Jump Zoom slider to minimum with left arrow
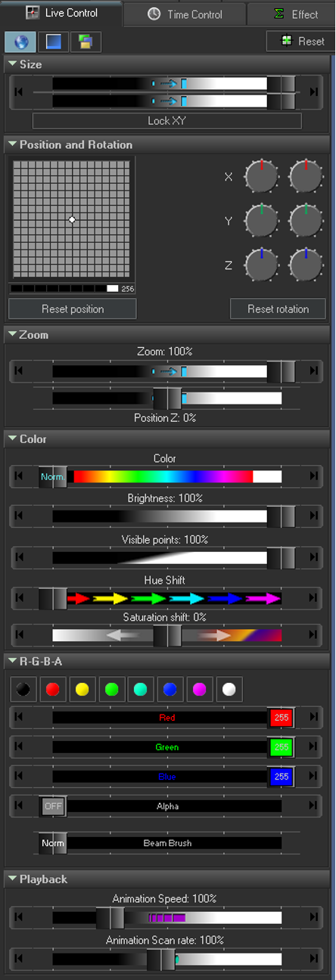This screenshot has height=980, width=336. pos(19,371)
